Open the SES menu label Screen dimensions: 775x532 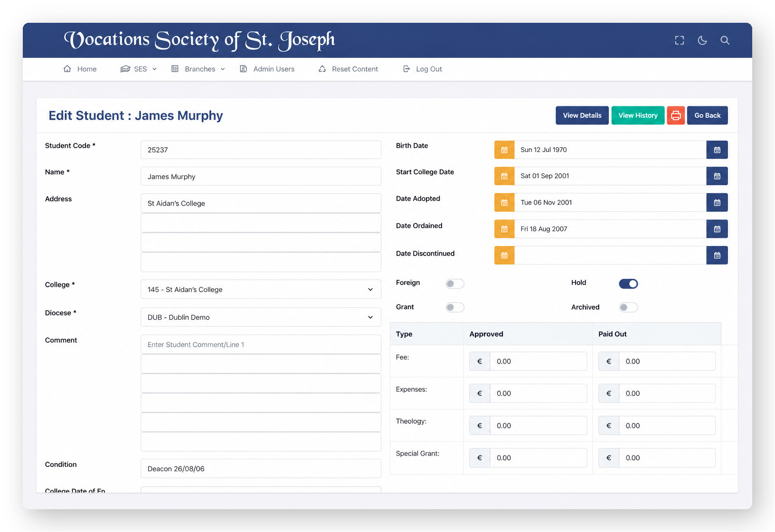pyautogui.click(x=140, y=69)
